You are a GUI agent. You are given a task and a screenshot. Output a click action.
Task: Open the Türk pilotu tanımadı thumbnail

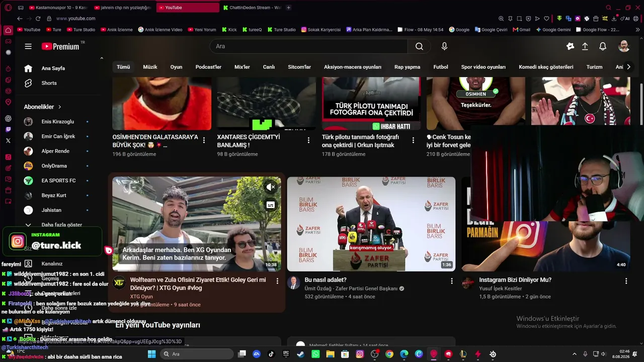click(371, 104)
